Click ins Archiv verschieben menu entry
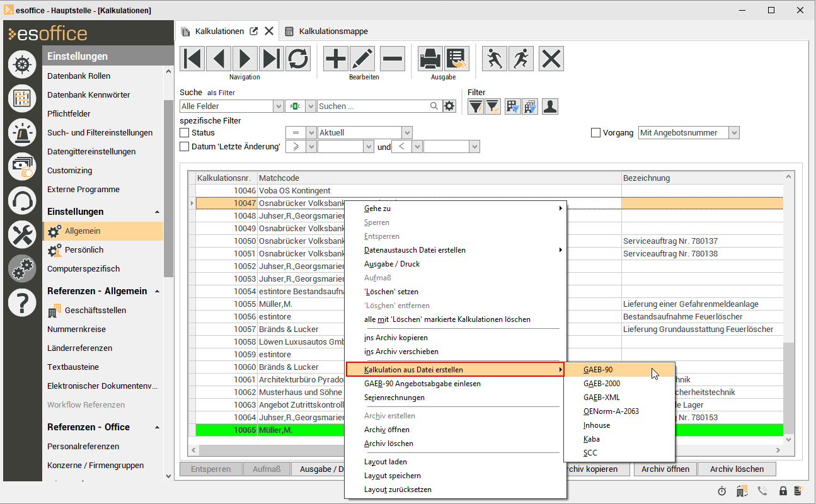816x504 pixels. (x=455, y=352)
